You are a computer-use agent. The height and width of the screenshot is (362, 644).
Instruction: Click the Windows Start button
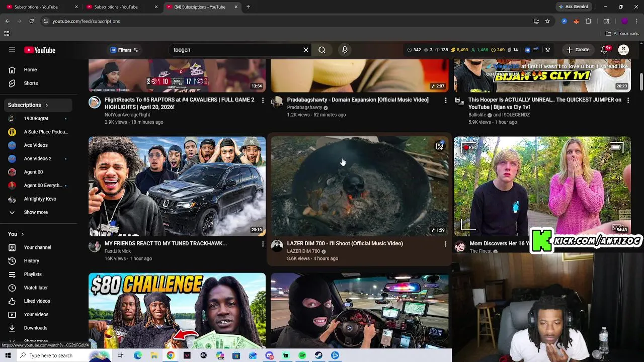[8, 355]
